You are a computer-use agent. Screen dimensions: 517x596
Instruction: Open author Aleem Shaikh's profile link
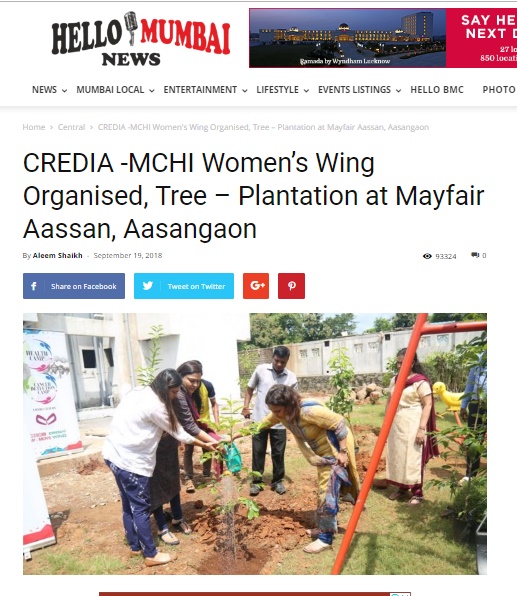click(x=57, y=255)
